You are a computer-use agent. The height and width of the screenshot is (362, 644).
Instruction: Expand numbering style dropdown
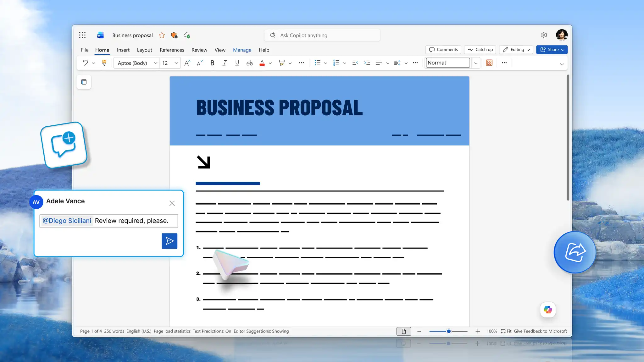click(x=345, y=63)
